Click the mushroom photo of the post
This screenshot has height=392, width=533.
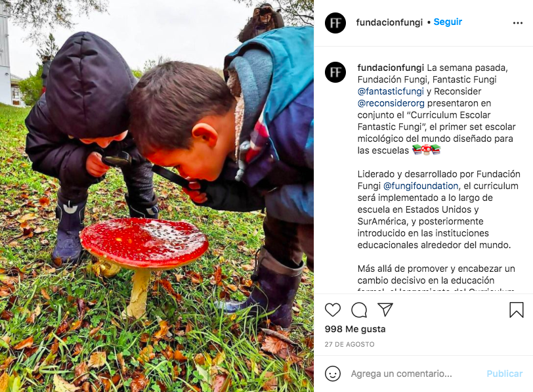click(x=157, y=196)
